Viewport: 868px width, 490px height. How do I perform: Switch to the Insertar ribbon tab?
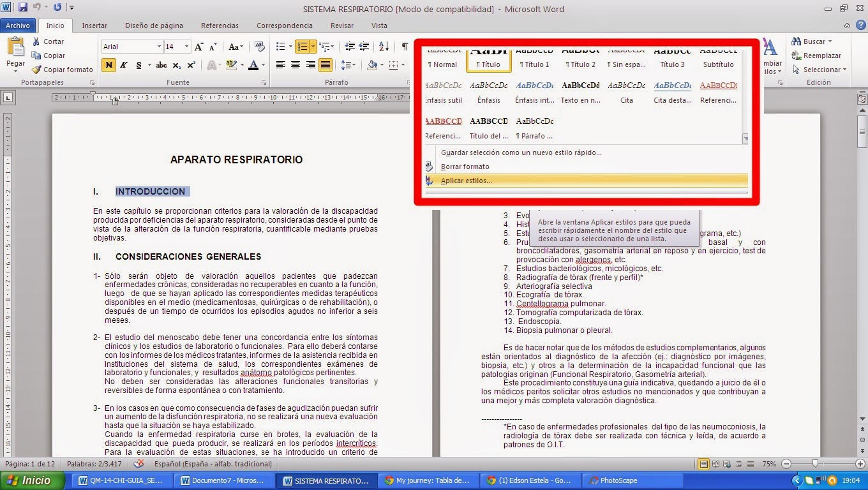(94, 26)
